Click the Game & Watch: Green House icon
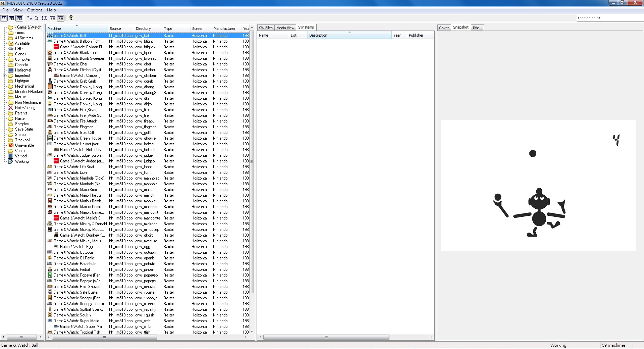This screenshot has width=644, height=349. point(50,138)
